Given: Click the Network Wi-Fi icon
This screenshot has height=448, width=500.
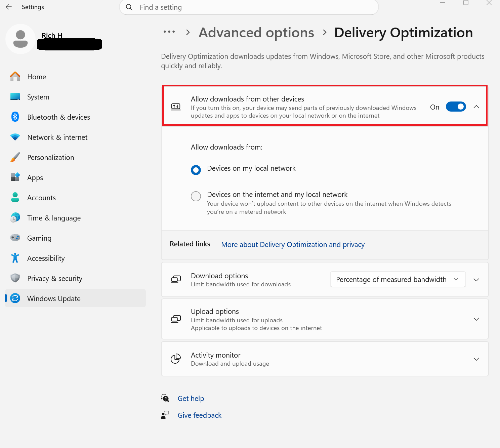Looking at the screenshot, I should click(x=15, y=137).
